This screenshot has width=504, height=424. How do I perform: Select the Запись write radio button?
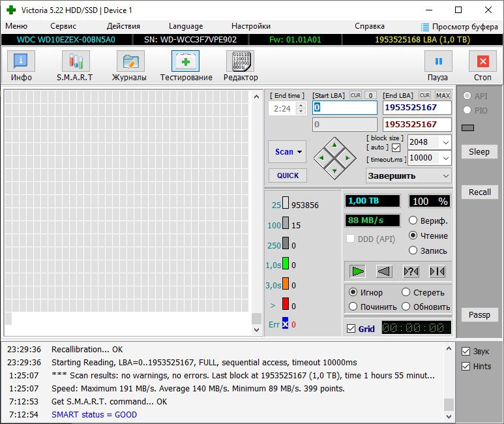coord(413,250)
